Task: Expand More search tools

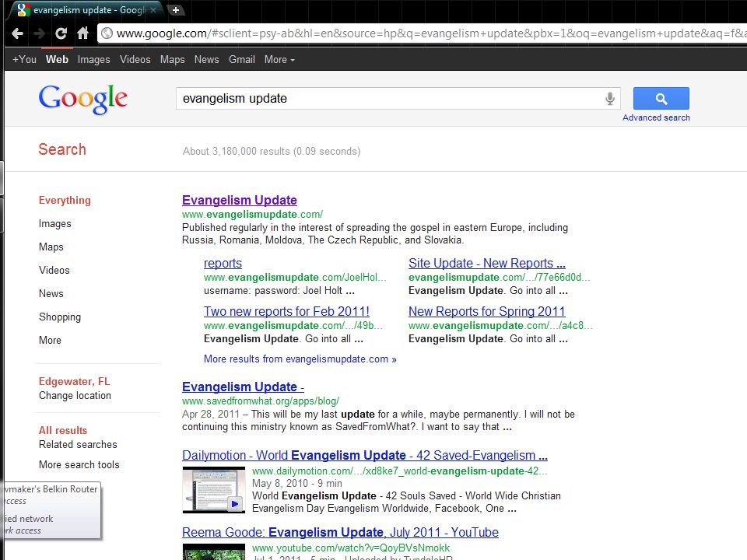Action: tap(79, 465)
